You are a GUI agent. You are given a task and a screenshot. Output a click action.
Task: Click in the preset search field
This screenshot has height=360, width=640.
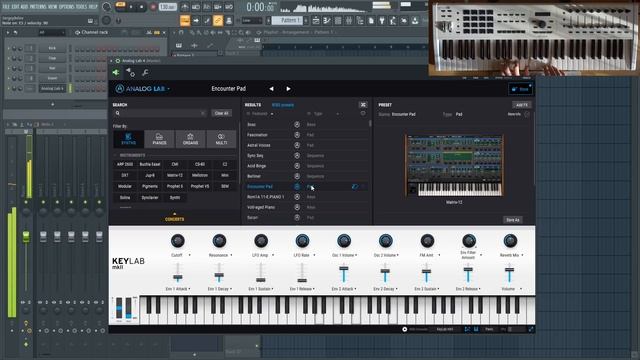(x=160, y=113)
